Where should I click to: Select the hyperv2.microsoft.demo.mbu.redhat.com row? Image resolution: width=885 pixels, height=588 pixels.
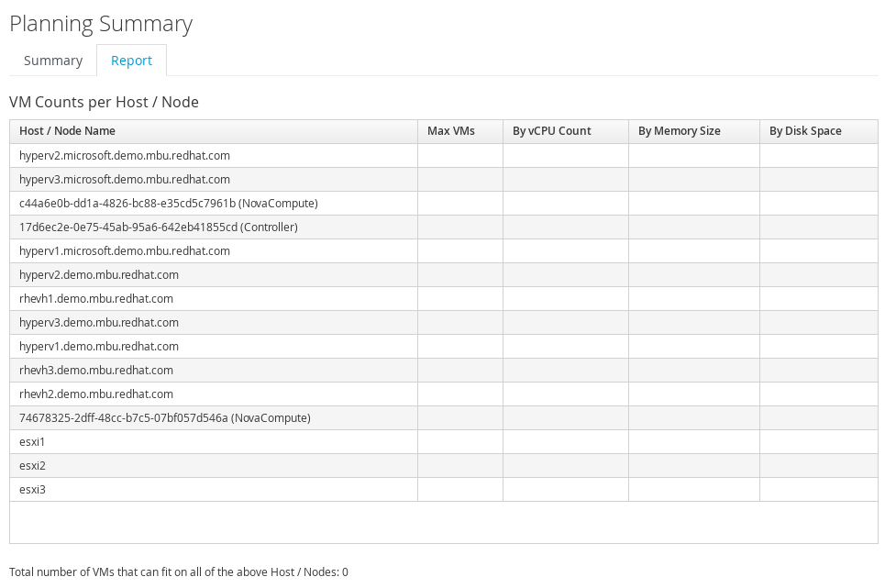[x=444, y=156]
